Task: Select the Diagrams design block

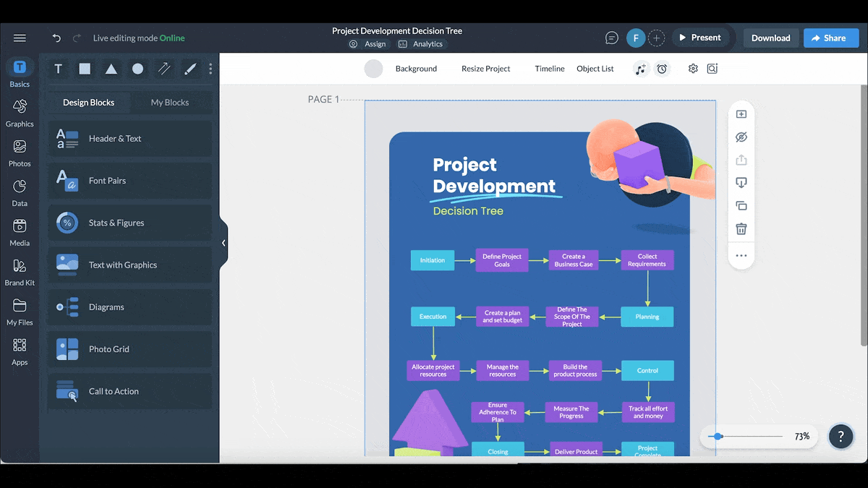Action: pos(130,307)
